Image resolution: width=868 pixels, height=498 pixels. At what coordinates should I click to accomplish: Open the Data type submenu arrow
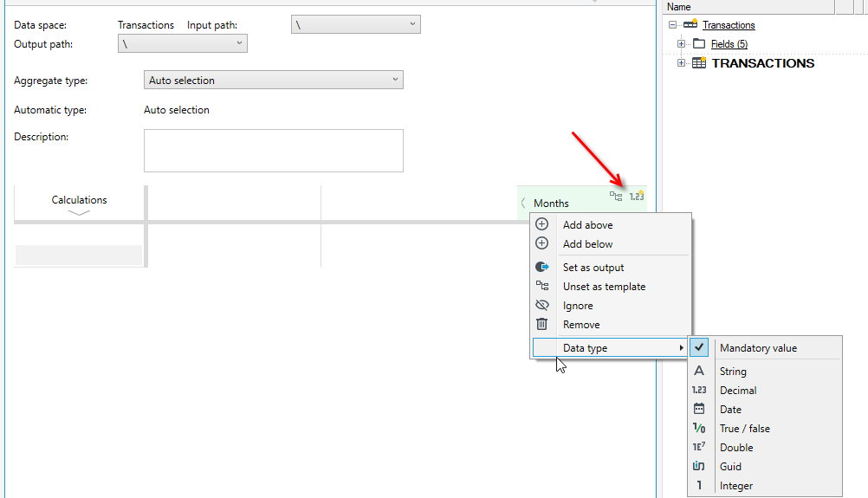pyautogui.click(x=682, y=347)
